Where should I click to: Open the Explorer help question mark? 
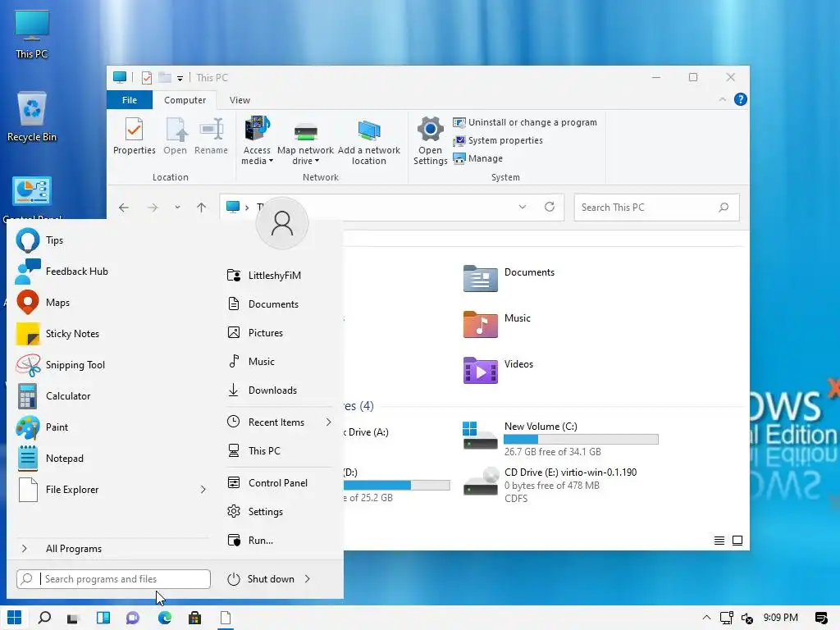tap(741, 99)
